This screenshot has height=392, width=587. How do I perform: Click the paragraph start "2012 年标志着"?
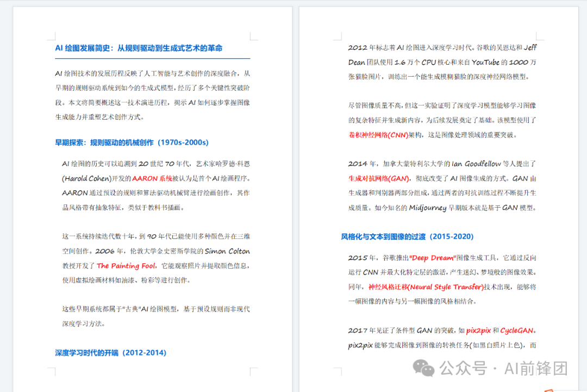[371, 48]
